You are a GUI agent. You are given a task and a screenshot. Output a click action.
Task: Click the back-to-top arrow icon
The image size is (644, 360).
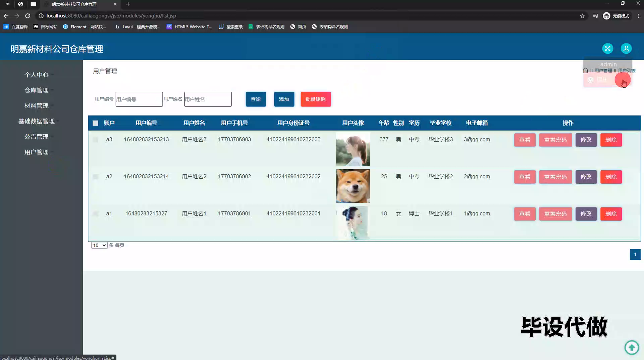click(632, 347)
